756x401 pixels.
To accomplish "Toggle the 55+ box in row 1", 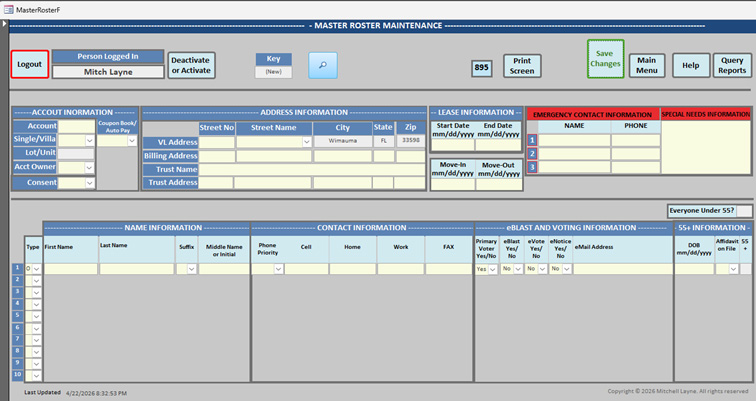I will coord(745,269).
